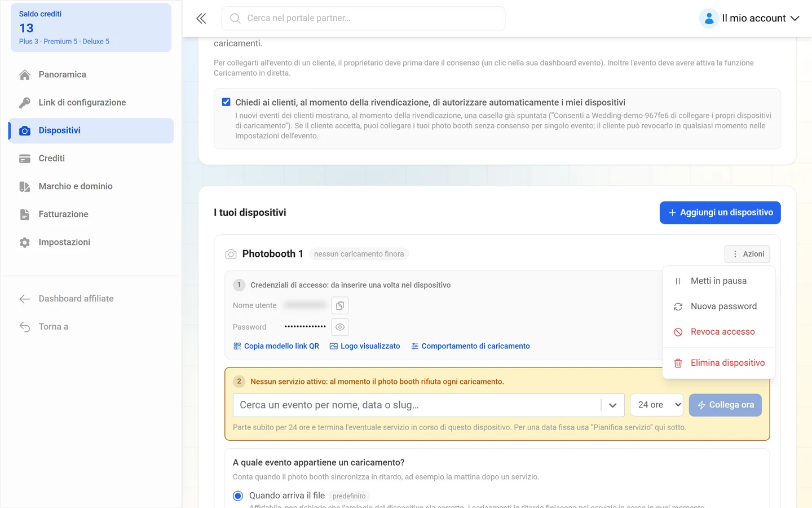Choose Revoca accesso from the actions menu
Image resolution: width=812 pixels, height=508 pixels.
pyautogui.click(x=719, y=332)
